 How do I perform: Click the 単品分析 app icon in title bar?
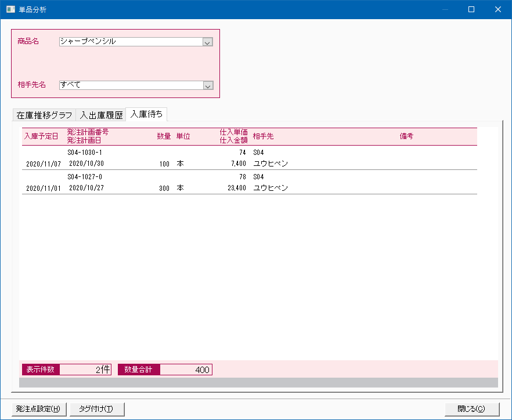click(10, 9)
